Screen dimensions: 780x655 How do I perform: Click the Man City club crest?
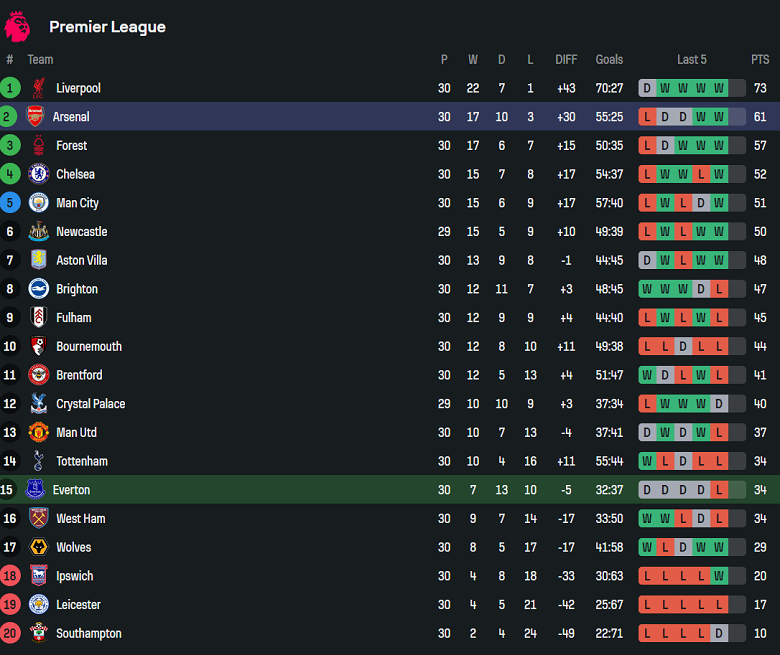pyautogui.click(x=38, y=203)
